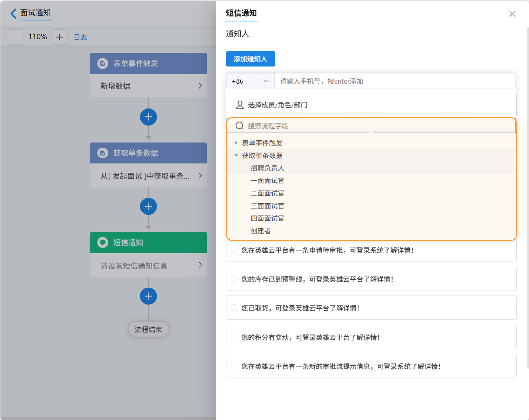Close the 短信通知 panel
529x420 pixels.
point(512,14)
